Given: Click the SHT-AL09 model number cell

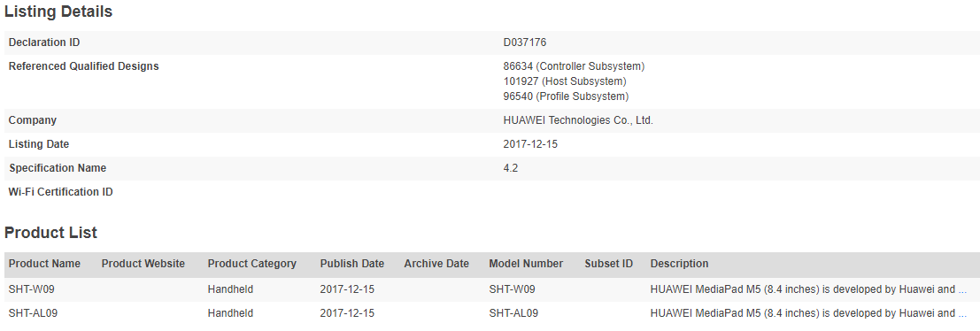Looking at the screenshot, I should tap(513, 313).
